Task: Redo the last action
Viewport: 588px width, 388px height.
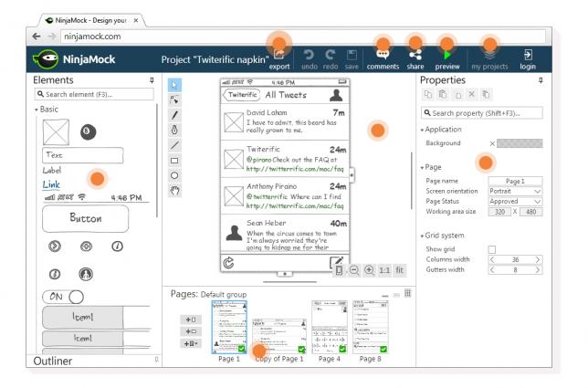Action: coord(330,55)
